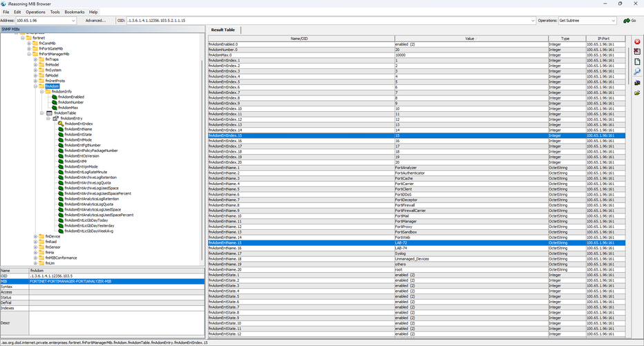Click the fmAdomTable table icon
This screenshot has width=644, height=346.
click(49, 113)
